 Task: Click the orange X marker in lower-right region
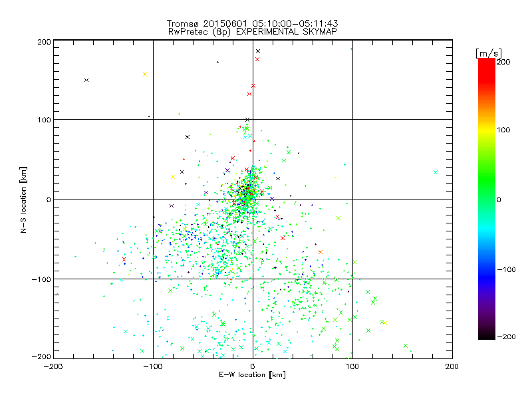321,252
